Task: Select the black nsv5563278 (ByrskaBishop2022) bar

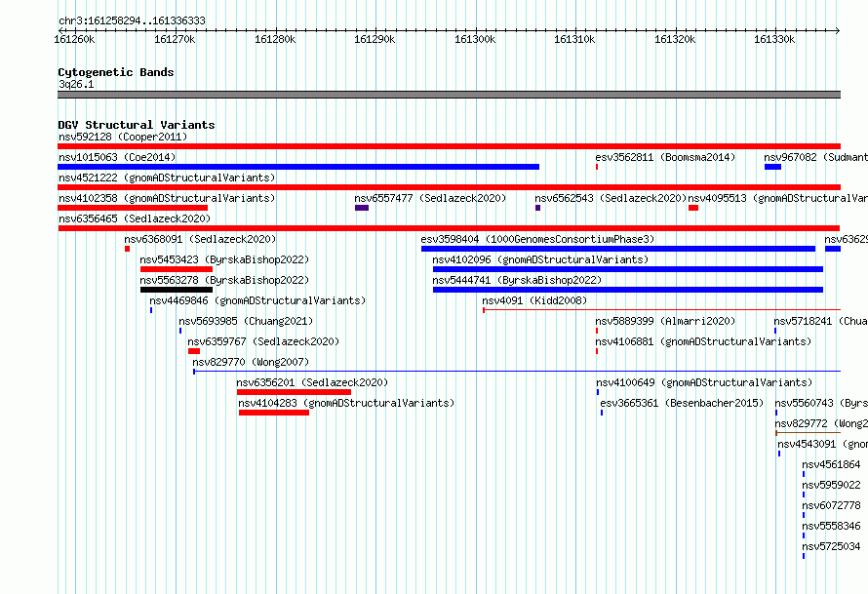Action: pyautogui.click(x=177, y=290)
